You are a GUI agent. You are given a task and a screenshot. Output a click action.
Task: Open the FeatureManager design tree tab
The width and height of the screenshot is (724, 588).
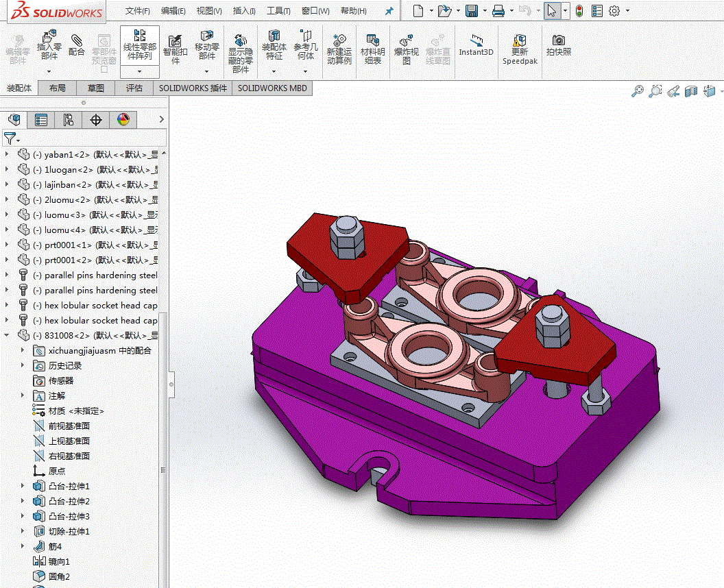pos(14,120)
